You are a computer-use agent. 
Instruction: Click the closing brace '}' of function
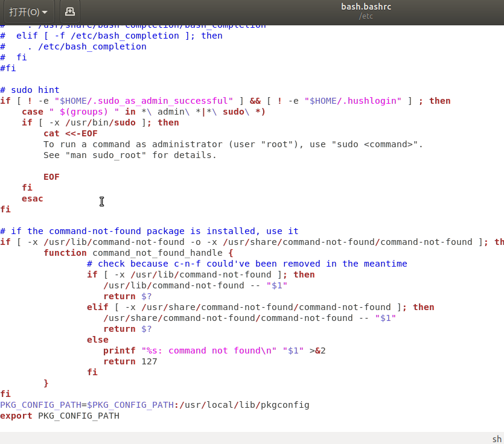(46, 383)
